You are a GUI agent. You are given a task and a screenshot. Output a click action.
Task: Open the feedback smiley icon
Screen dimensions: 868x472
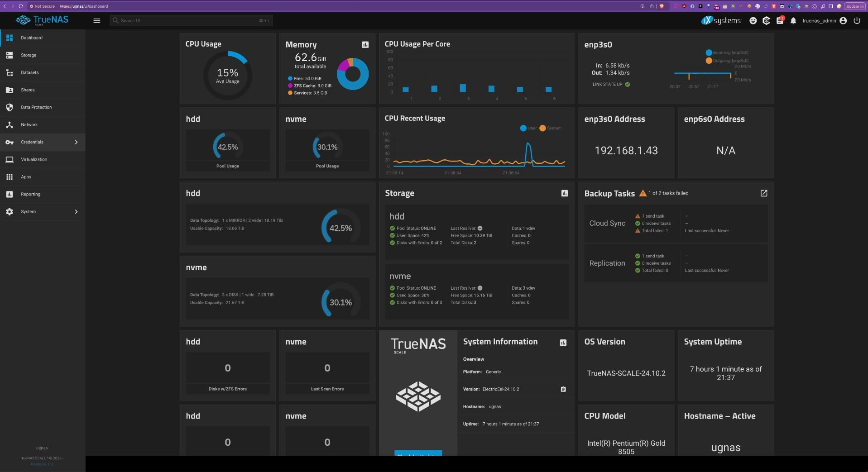(x=753, y=21)
